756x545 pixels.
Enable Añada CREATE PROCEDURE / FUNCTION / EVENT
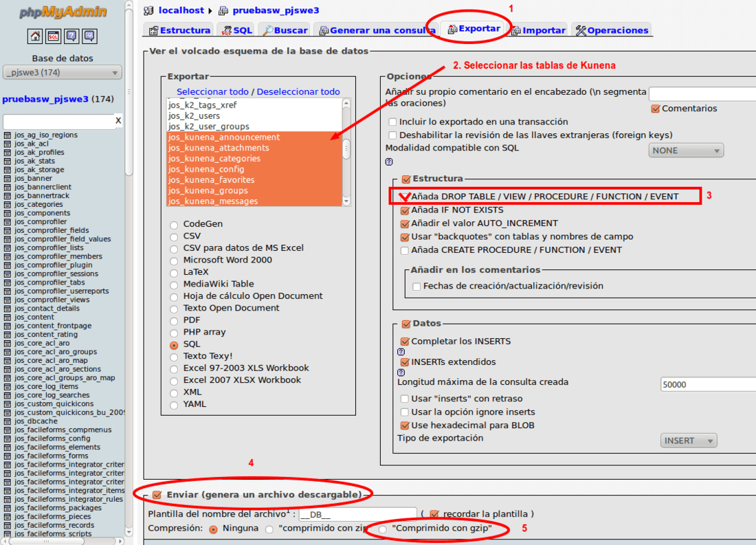tap(405, 250)
